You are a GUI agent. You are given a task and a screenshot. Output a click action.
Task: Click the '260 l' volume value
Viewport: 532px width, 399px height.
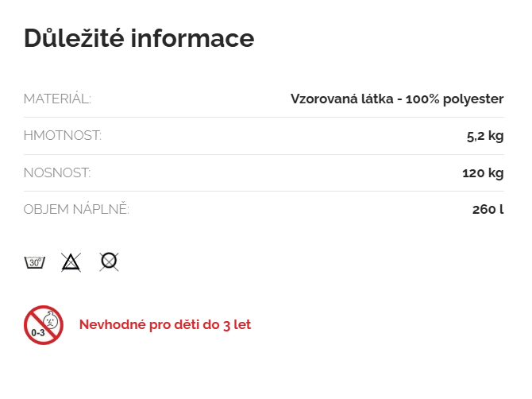click(x=488, y=210)
